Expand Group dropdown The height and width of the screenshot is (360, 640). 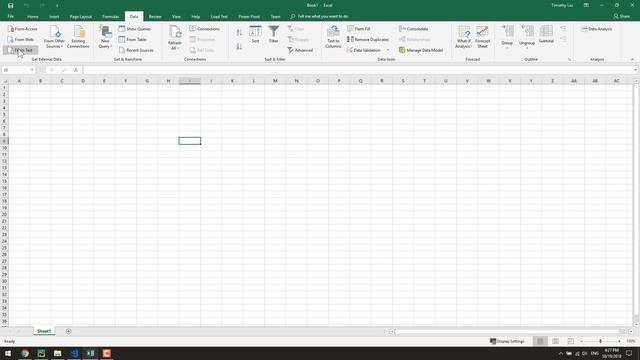(507, 48)
